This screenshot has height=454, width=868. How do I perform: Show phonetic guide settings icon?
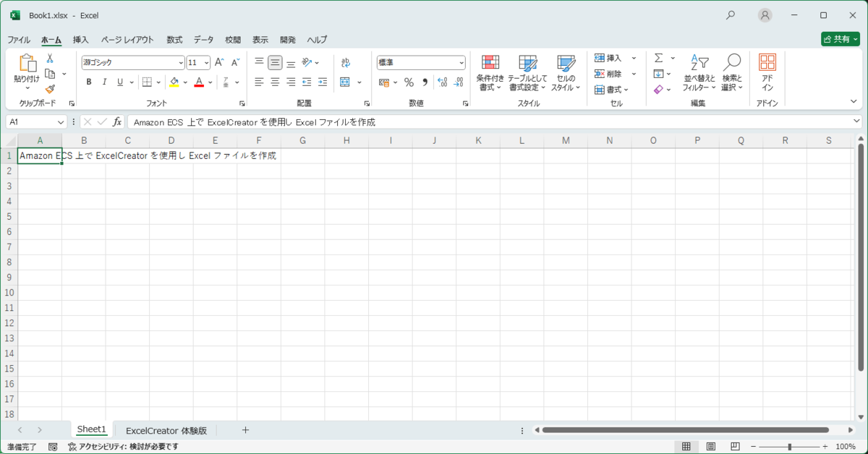pos(226,82)
